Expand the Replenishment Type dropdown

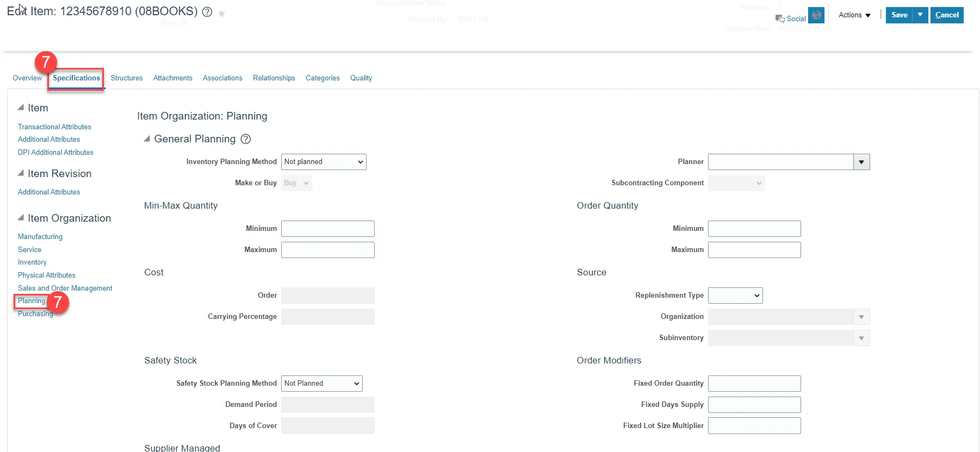click(735, 296)
